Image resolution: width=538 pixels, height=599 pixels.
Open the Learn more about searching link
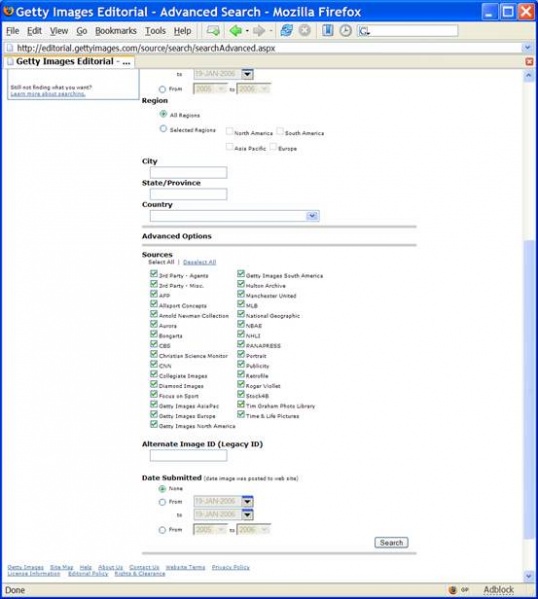[48, 94]
